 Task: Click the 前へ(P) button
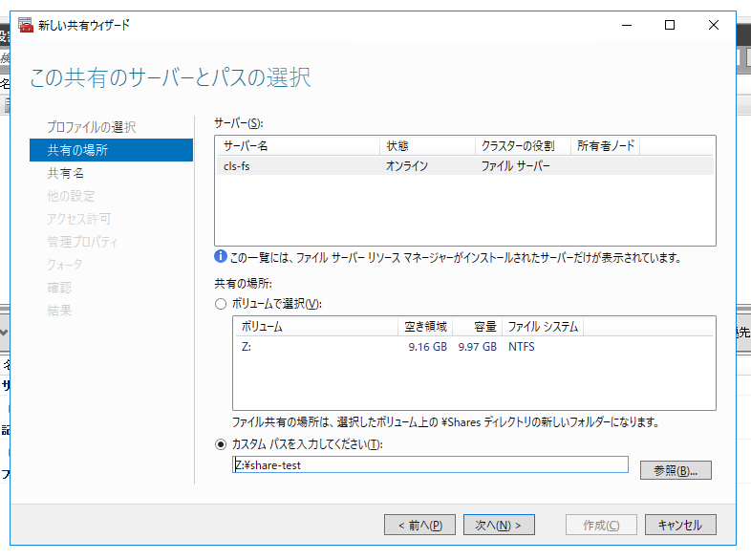point(420,525)
